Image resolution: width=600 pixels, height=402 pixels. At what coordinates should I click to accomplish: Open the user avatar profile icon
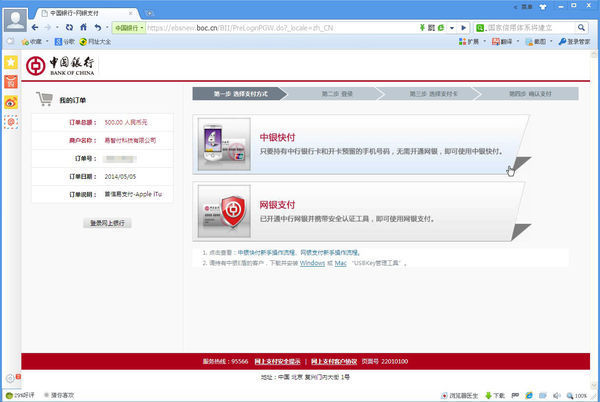point(15,20)
